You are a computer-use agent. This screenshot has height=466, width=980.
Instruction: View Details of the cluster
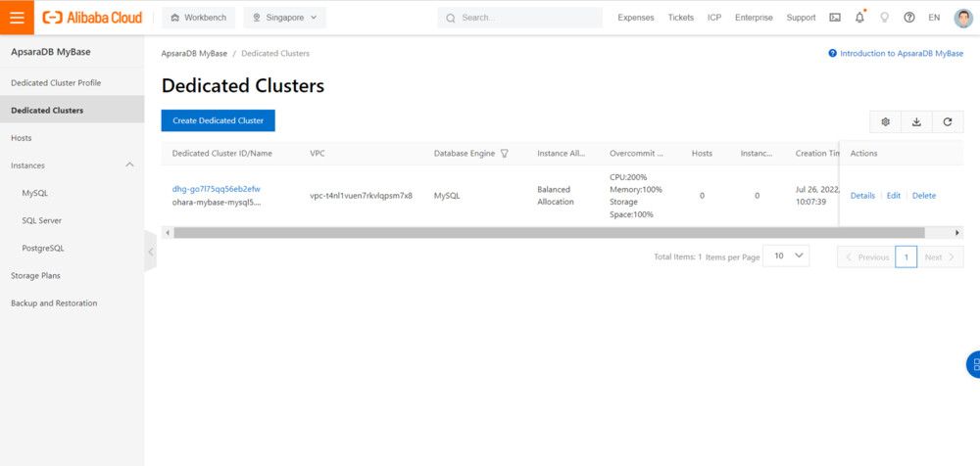pyautogui.click(x=862, y=196)
